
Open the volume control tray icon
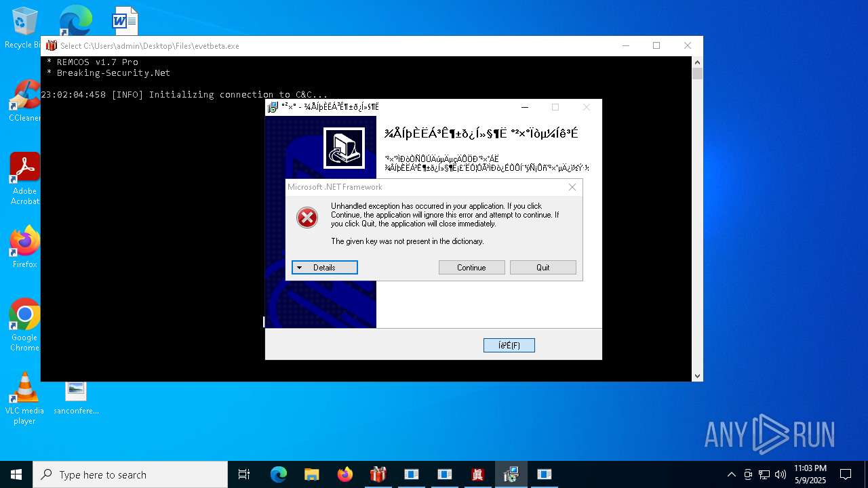pyautogui.click(x=781, y=474)
